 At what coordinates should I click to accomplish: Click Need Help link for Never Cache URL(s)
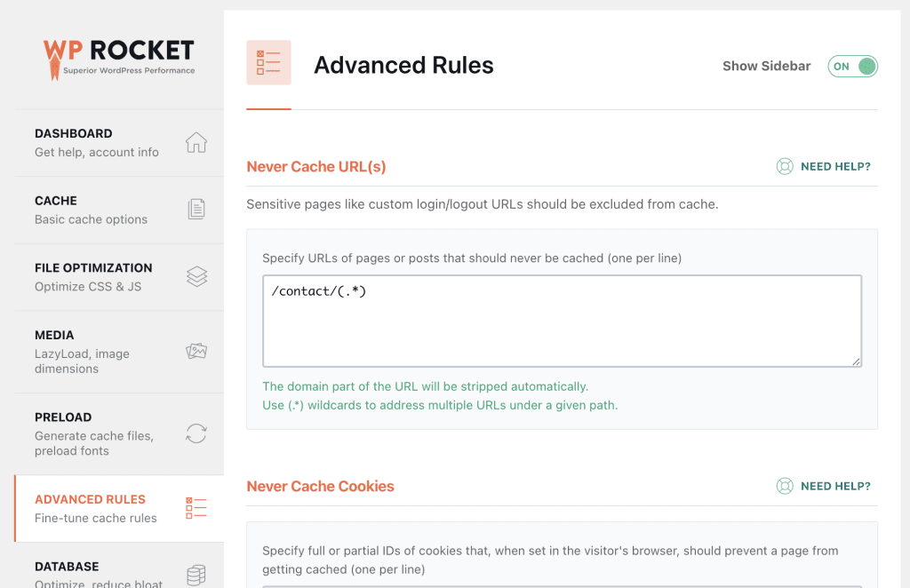click(835, 166)
